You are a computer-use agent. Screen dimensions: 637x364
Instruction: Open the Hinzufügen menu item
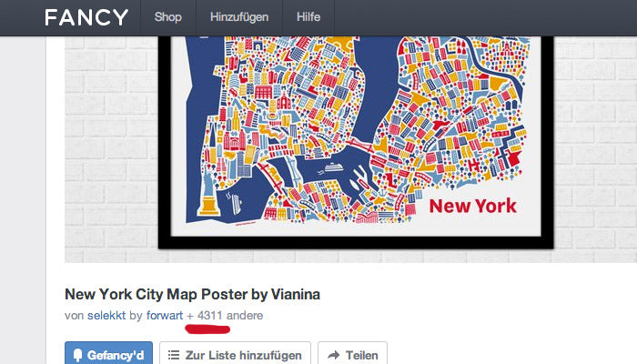pyautogui.click(x=239, y=17)
